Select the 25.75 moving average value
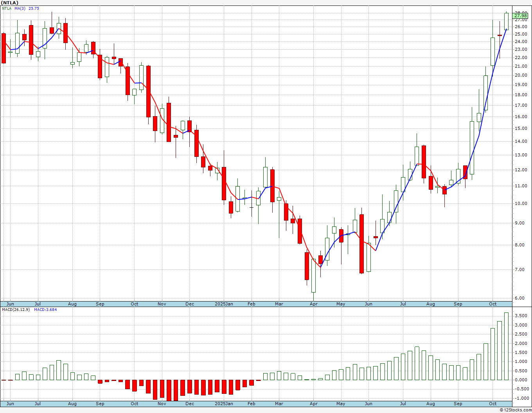 pos(34,8)
